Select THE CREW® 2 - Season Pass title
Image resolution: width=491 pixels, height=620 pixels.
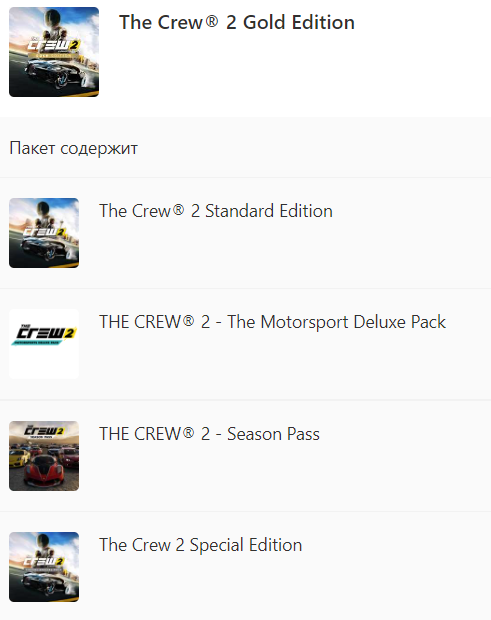pos(209,434)
